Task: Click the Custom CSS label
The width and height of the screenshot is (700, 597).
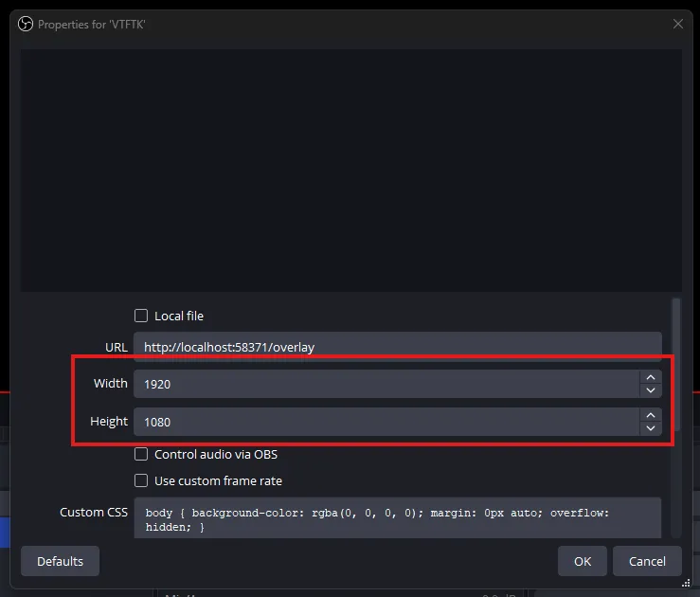Action: [94, 512]
